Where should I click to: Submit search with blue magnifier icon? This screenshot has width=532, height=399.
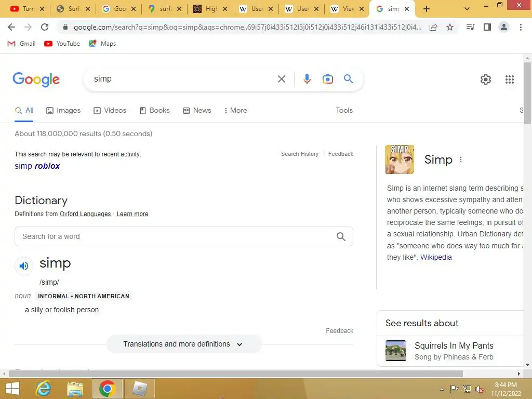(x=348, y=79)
